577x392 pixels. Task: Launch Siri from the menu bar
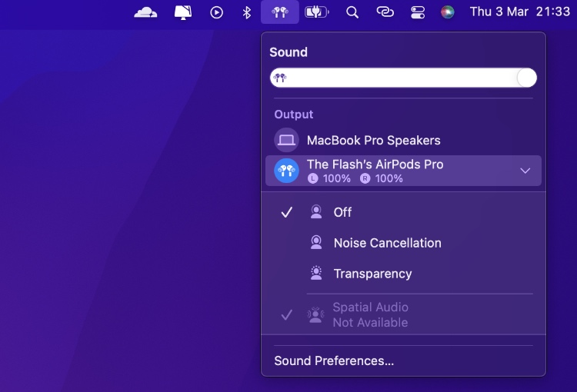[448, 12]
